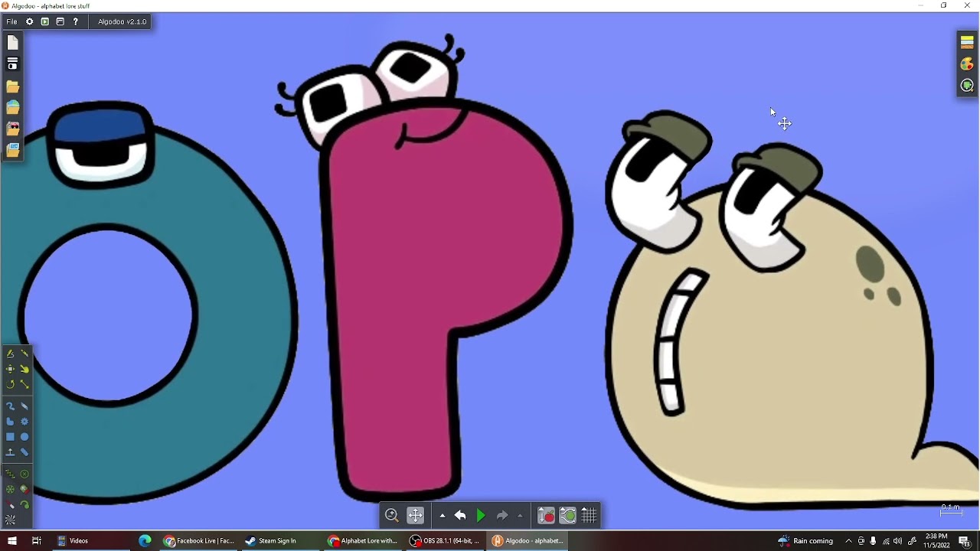Screen dimensions: 980x551
Task: Expand the redo history arrow
Action: tap(520, 515)
